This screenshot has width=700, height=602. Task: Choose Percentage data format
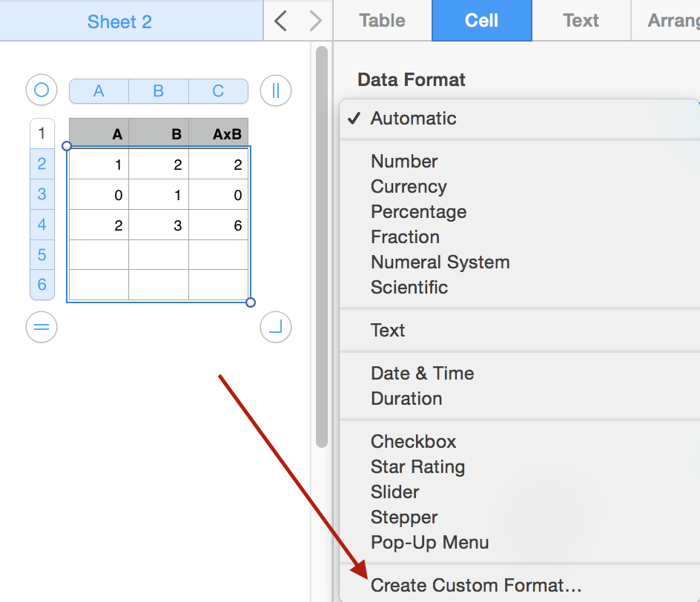pos(418,212)
